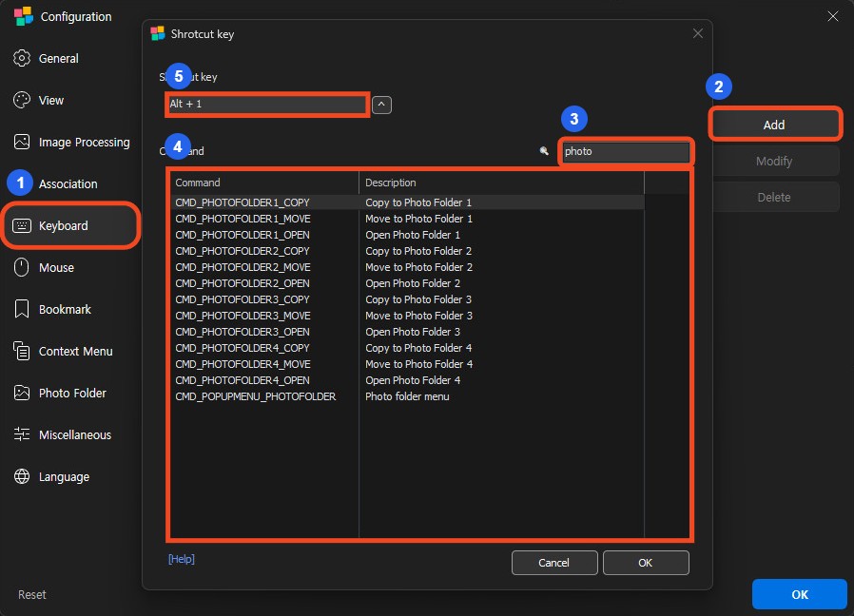
Task: Click the search magnifier icon beside filter
Action: pyautogui.click(x=544, y=151)
